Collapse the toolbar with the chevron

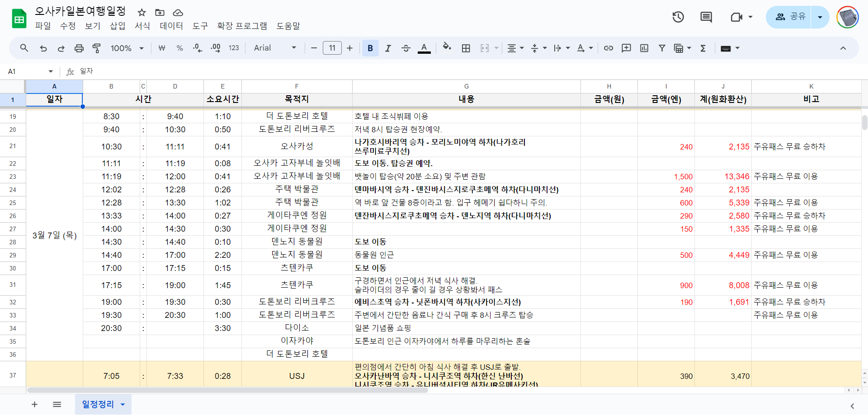[843, 48]
